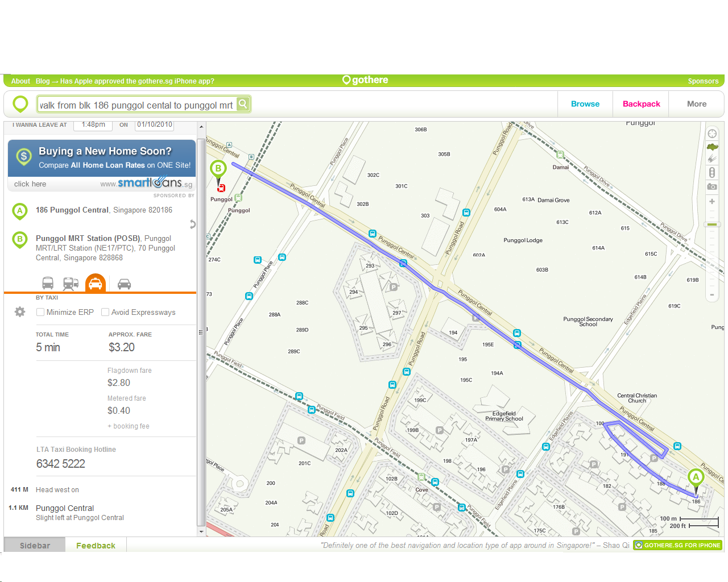Open the Backpack tab
Viewport: 728px width, 582px height.
coord(641,104)
